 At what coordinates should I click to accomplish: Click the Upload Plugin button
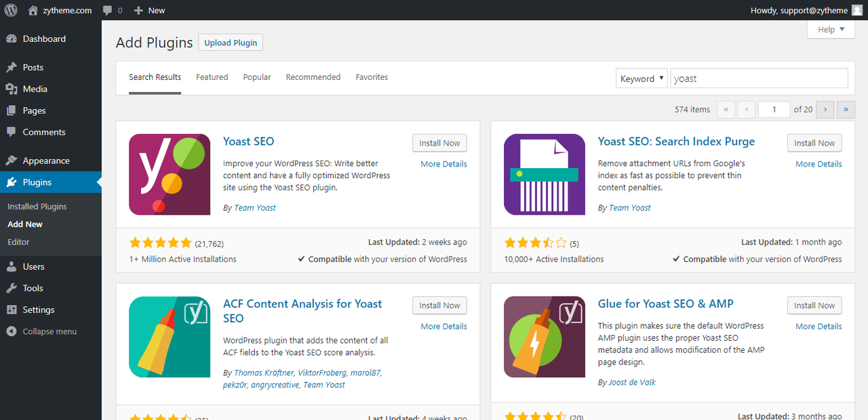pos(231,43)
